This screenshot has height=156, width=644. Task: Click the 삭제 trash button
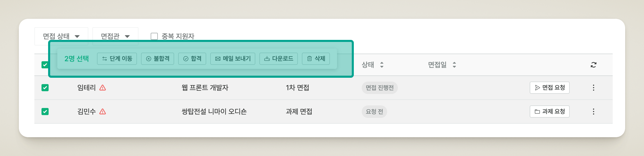pyautogui.click(x=316, y=59)
